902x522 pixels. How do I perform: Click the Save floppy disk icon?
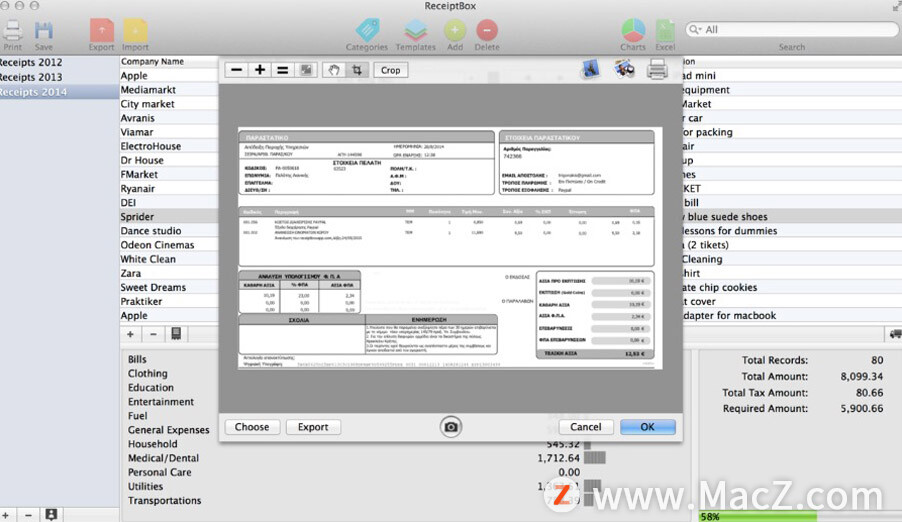click(44, 31)
